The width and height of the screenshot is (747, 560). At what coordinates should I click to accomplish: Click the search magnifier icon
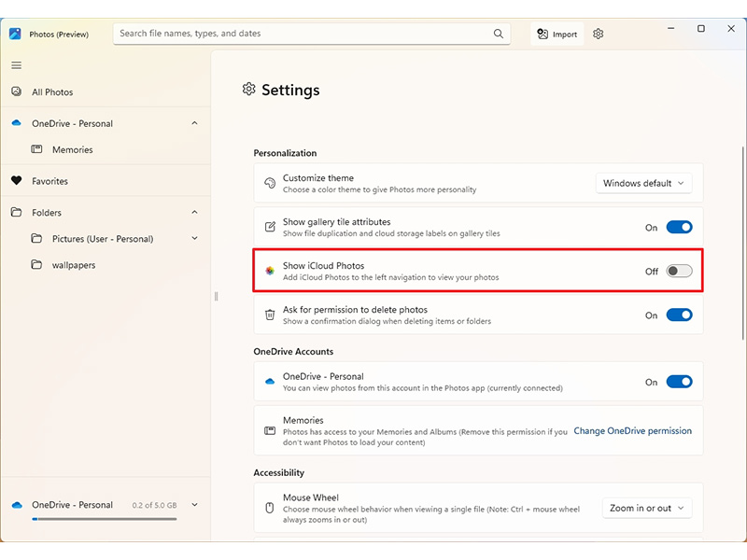[x=499, y=34]
